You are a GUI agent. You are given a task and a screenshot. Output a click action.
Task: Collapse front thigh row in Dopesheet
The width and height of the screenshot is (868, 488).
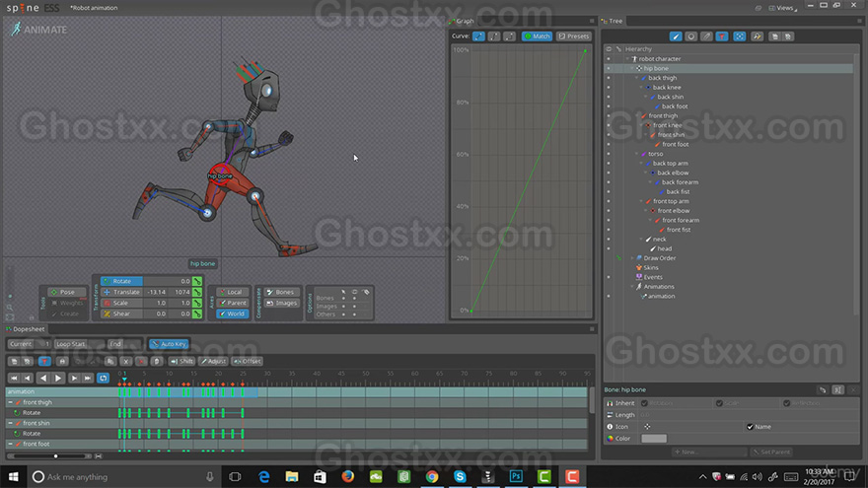tap(10, 403)
